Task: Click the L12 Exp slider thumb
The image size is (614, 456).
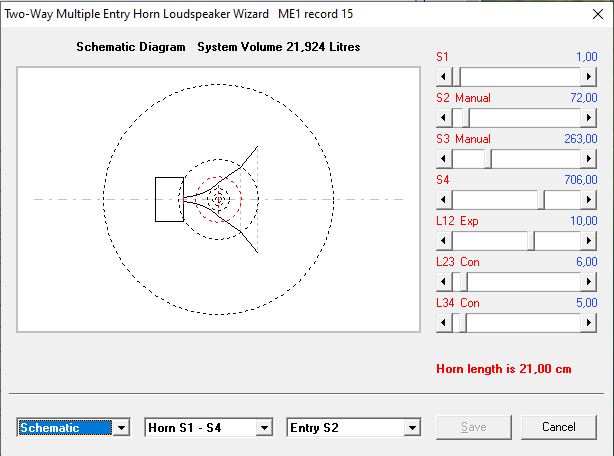Action: click(531, 241)
